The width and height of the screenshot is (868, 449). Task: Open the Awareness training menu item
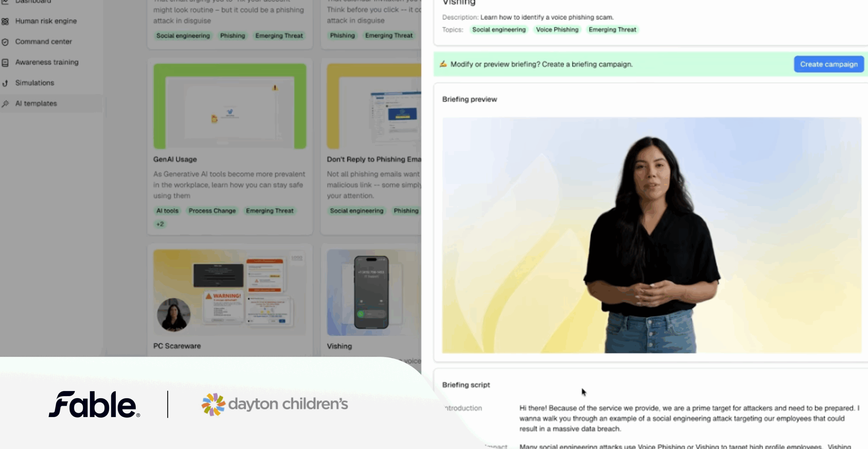pos(47,62)
